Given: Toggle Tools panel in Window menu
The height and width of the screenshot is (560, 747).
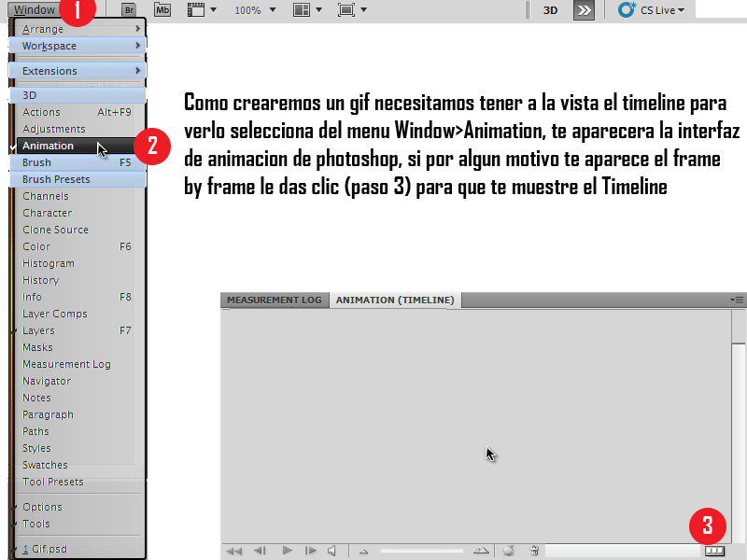Looking at the screenshot, I should [x=78, y=524].
